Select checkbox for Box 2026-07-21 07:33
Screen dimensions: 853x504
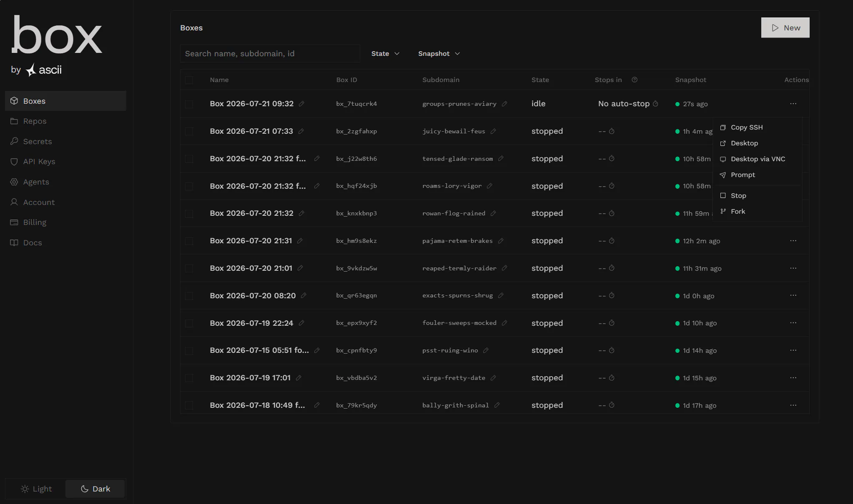(189, 132)
